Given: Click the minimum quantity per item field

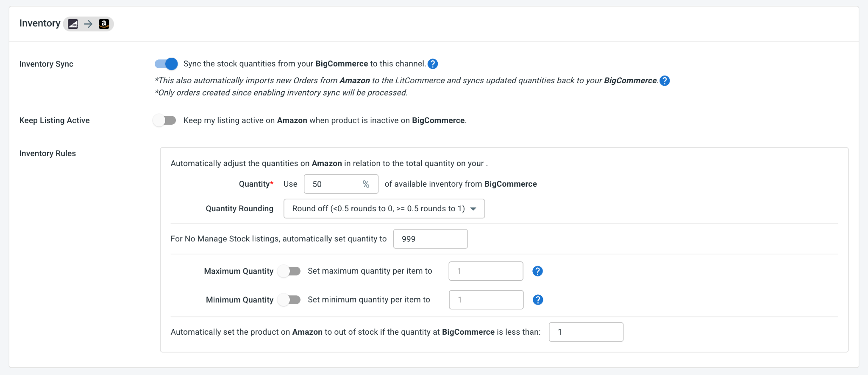Looking at the screenshot, I should click(486, 300).
